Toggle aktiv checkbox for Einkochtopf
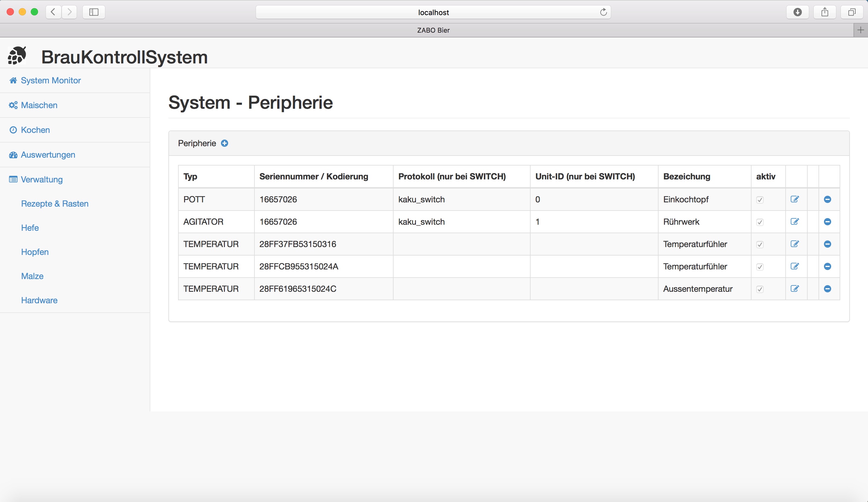The height and width of the screenshot is (502, 868). (760, 200)
